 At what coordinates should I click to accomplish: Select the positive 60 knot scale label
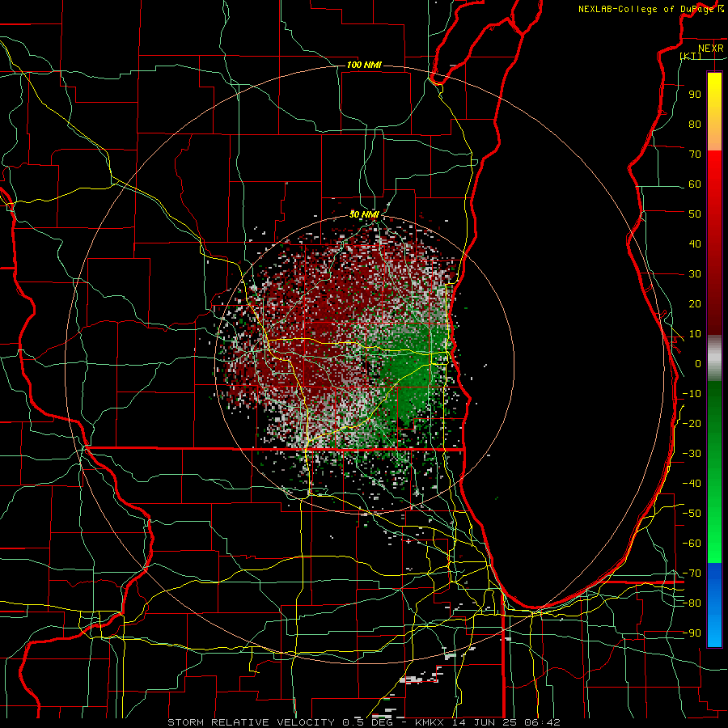(x=695, y=184)
